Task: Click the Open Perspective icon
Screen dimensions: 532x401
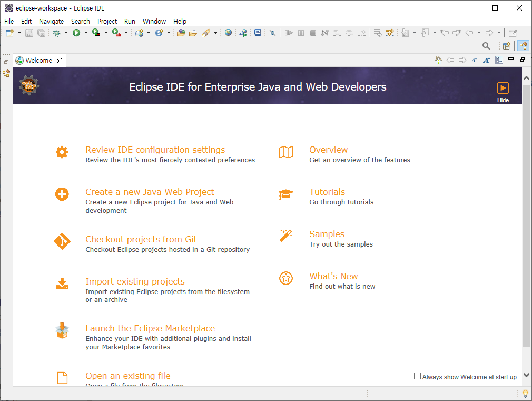Action: [507, 46]
